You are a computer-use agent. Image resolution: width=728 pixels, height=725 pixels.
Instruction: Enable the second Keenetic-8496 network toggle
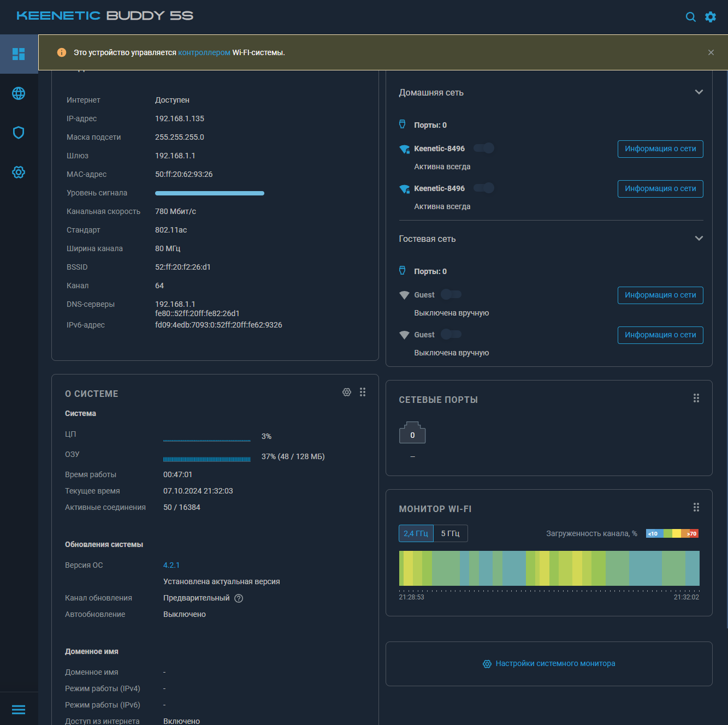click(484, 188)
